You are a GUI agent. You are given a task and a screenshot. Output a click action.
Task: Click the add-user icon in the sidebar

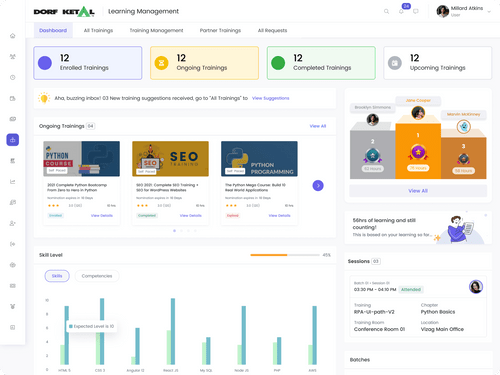coord(13,223)
